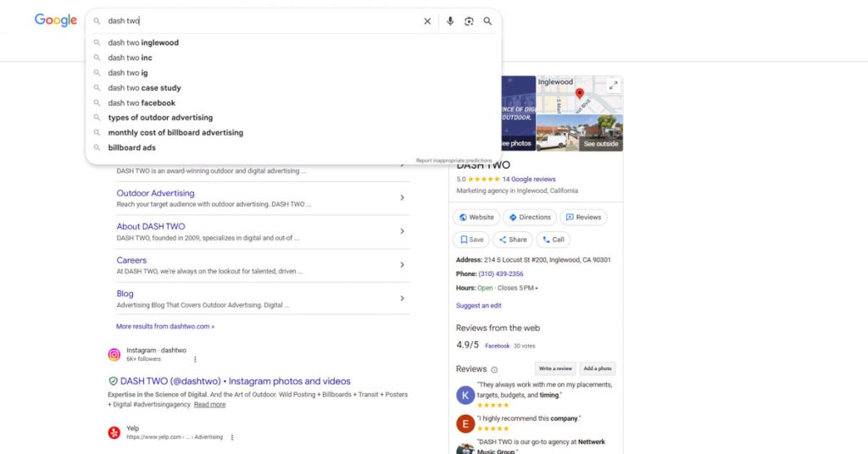Click the Call button
Screen dimensions: 868x454
553,240
